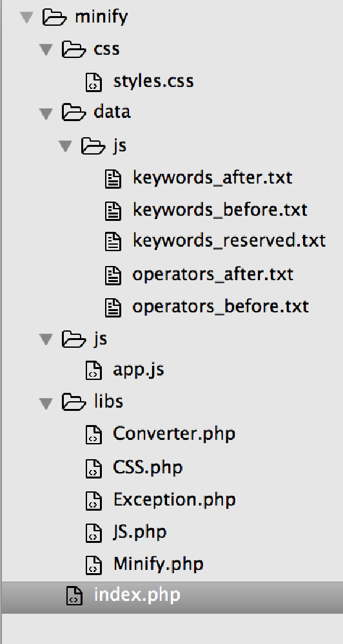Click the styles.css file icon

[93, 81]
